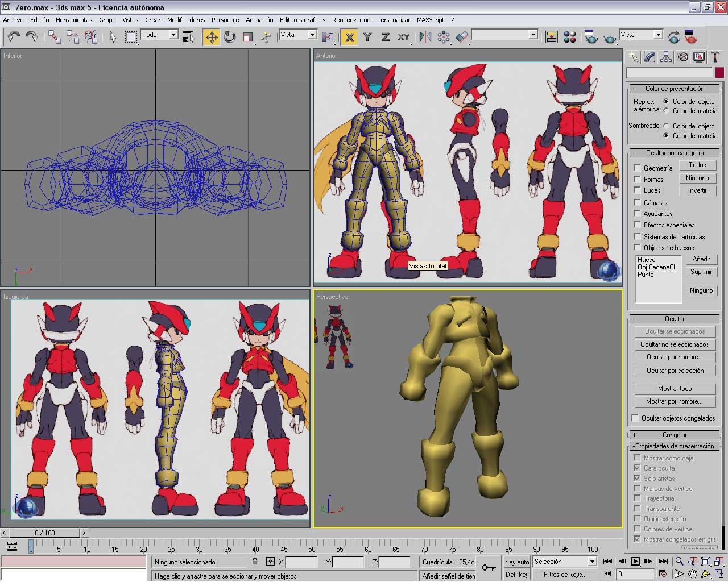Image resolution: width=728 pixels, height=582 pixels.
Task: Choose the Select Object arrow tool
Action: (x=113, y=37)
